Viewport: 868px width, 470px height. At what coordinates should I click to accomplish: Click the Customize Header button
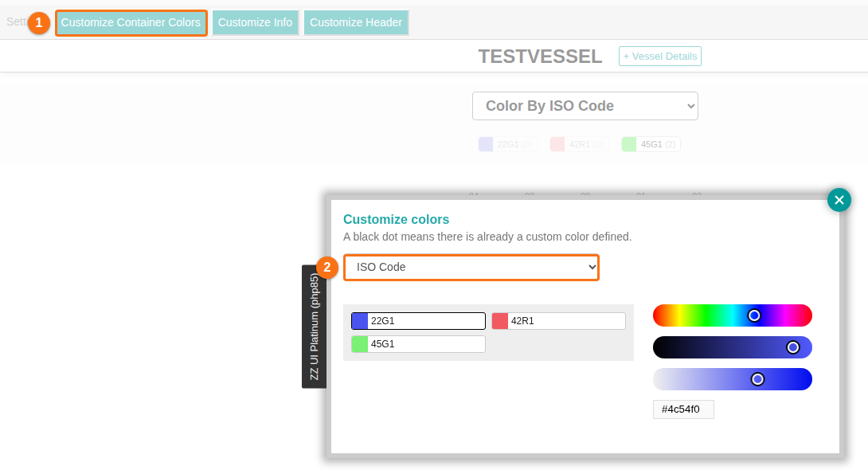pos(356,22)
